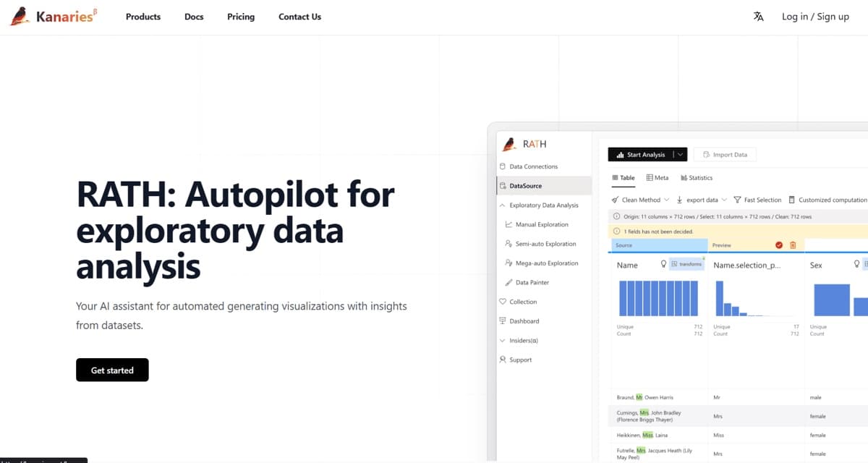Click Log in / Sign up
This screenshot has width=868, height=463.
815,17
